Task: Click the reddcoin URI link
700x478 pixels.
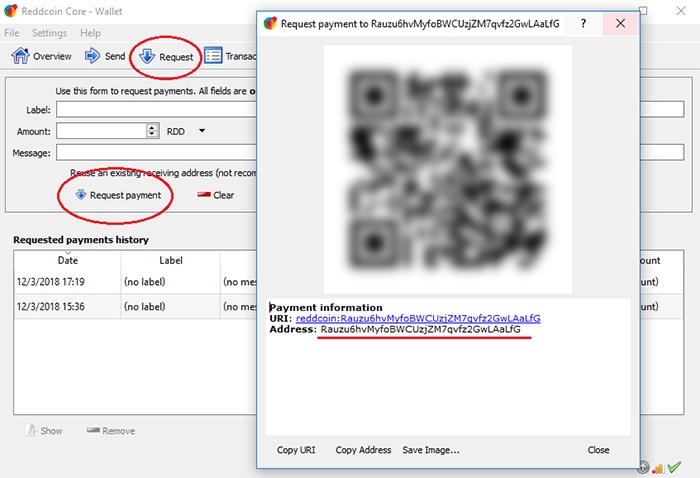Action: 418,318
